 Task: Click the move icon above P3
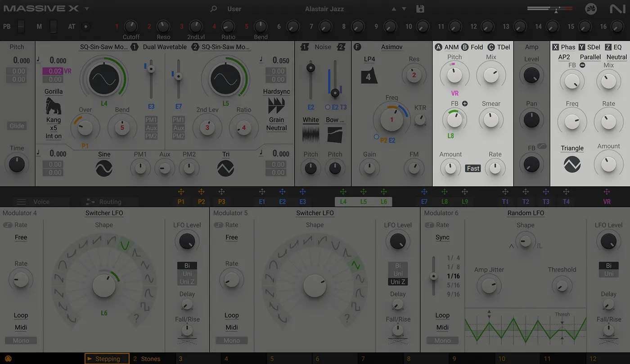tap(221, 192)
